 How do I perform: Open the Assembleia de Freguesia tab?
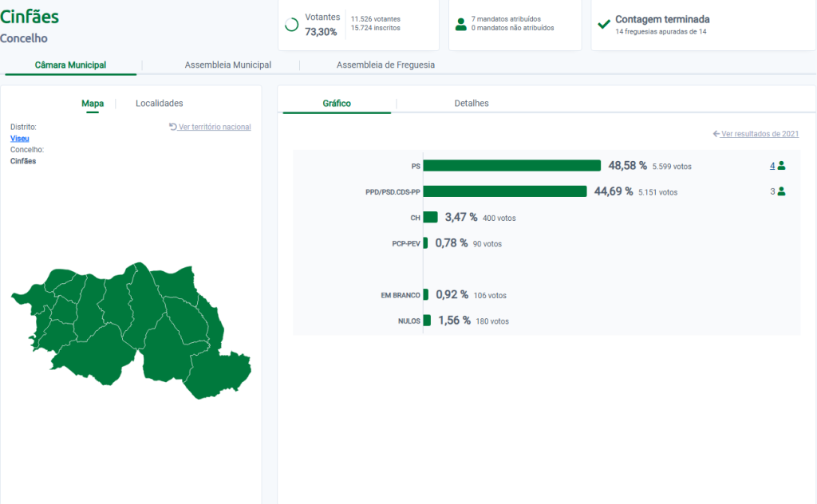tap(385, 65)
